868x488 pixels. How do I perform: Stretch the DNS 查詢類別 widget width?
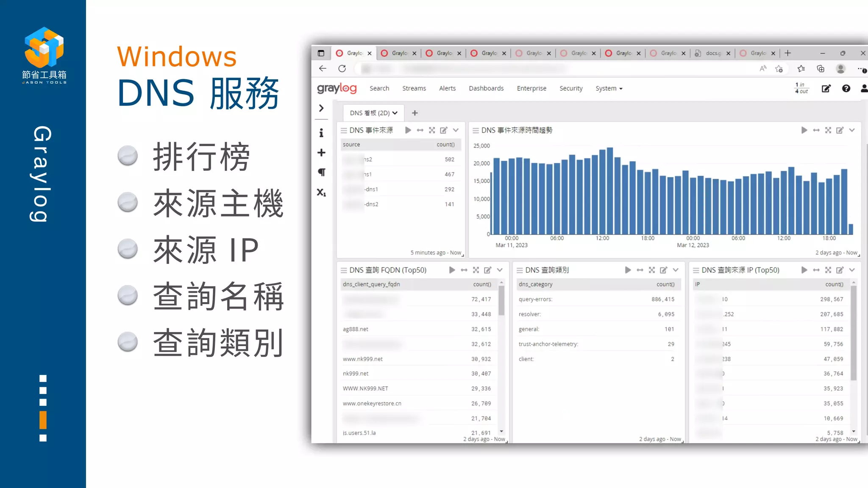click(x=640, y=270)
